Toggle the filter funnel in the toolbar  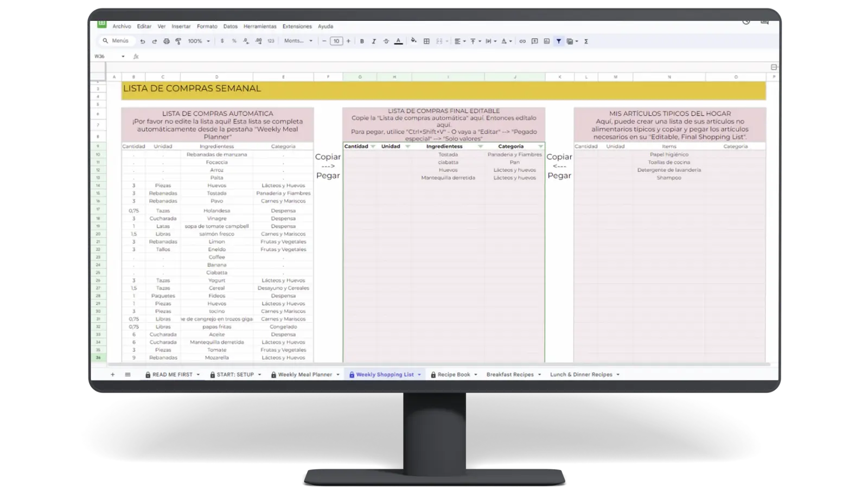click(x=558, y=41)
